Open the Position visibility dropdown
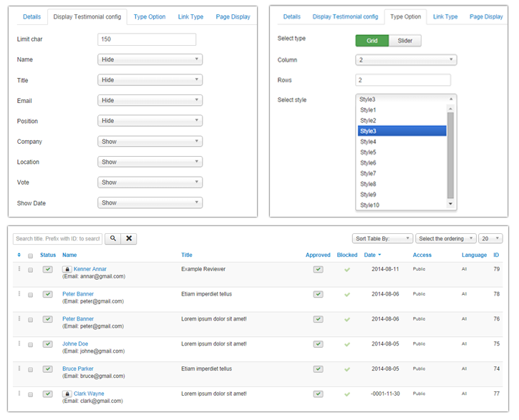This screenshot has height=420, width=519. pyautogui.click(x=150, y=121)
